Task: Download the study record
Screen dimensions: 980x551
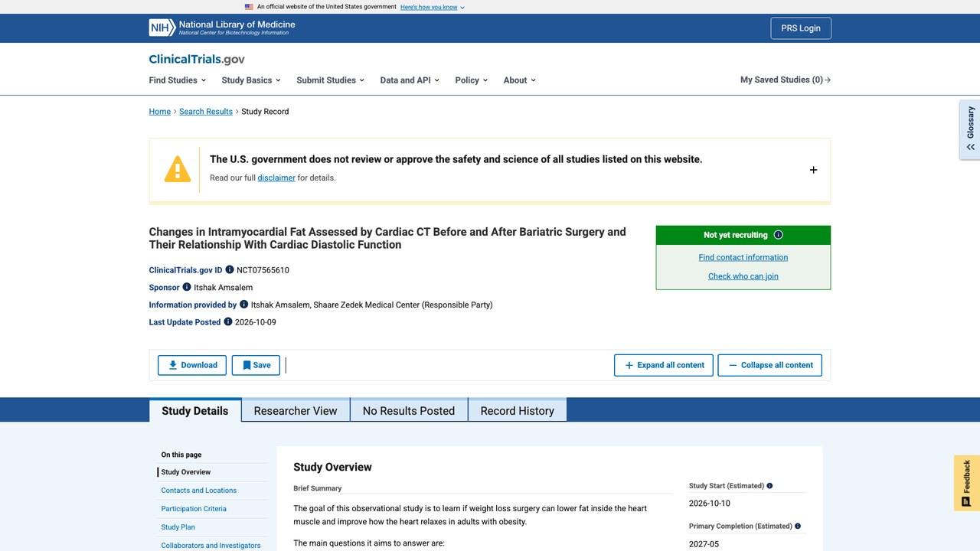Action: click(192, 365)
